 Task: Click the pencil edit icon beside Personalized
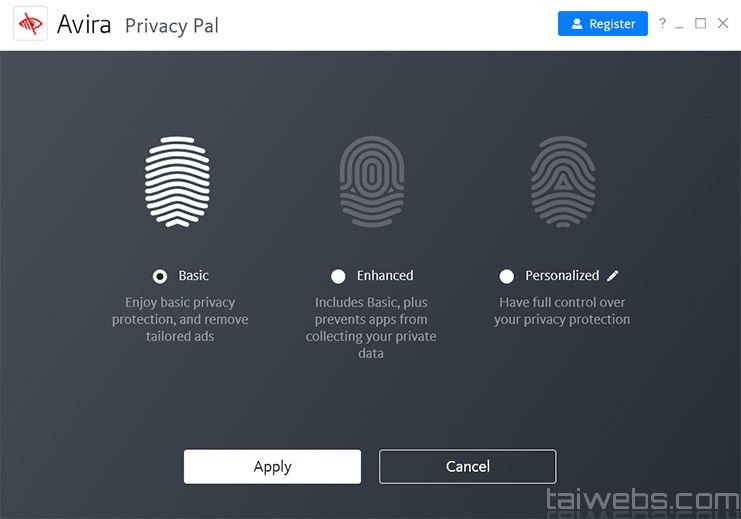tap(613, 275)
